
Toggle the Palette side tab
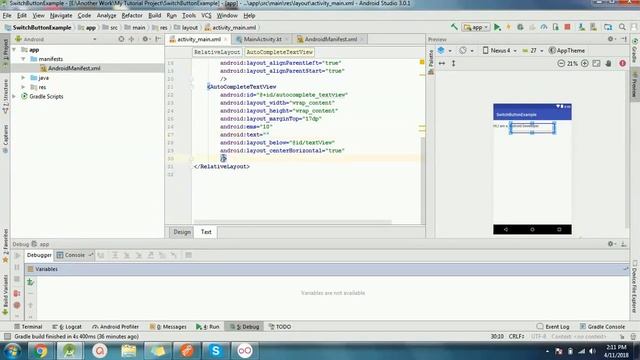click(x=431, y=62)
